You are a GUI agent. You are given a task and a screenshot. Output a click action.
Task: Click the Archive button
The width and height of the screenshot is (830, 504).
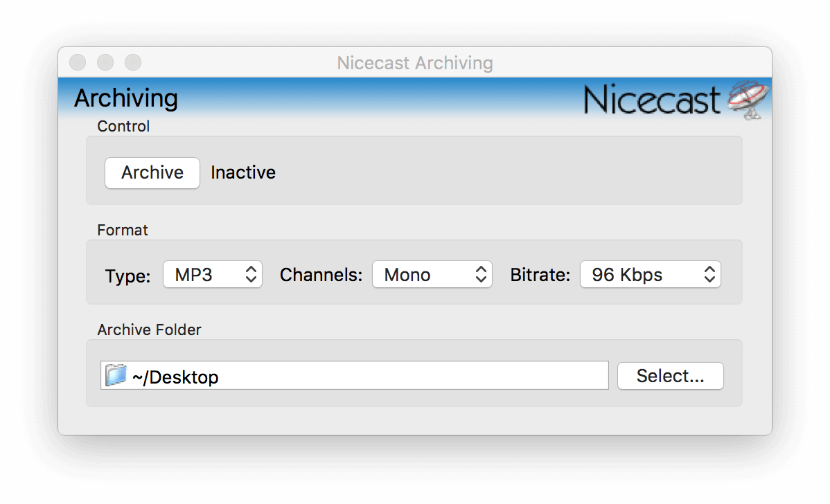point(152,173)
